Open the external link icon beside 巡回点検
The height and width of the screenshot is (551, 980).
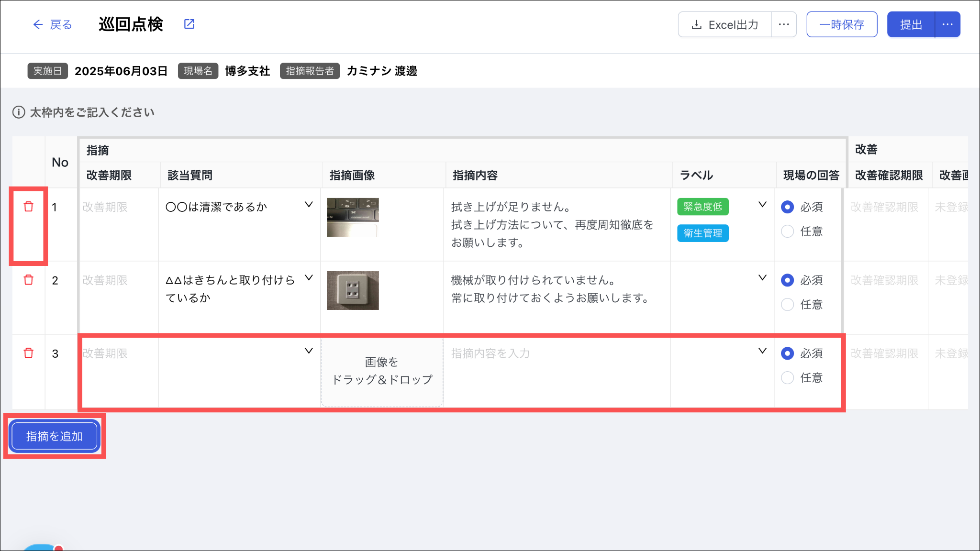(189, 24)
